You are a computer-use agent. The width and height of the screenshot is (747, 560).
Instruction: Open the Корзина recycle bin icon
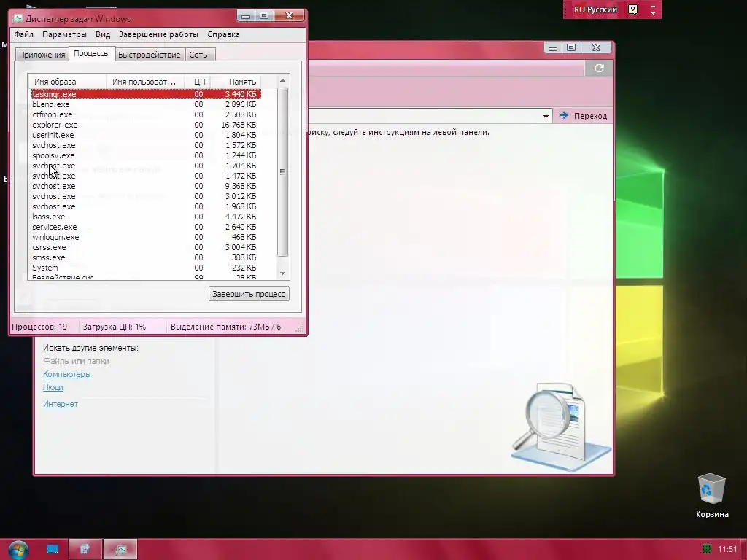click(x=712, y=495)
